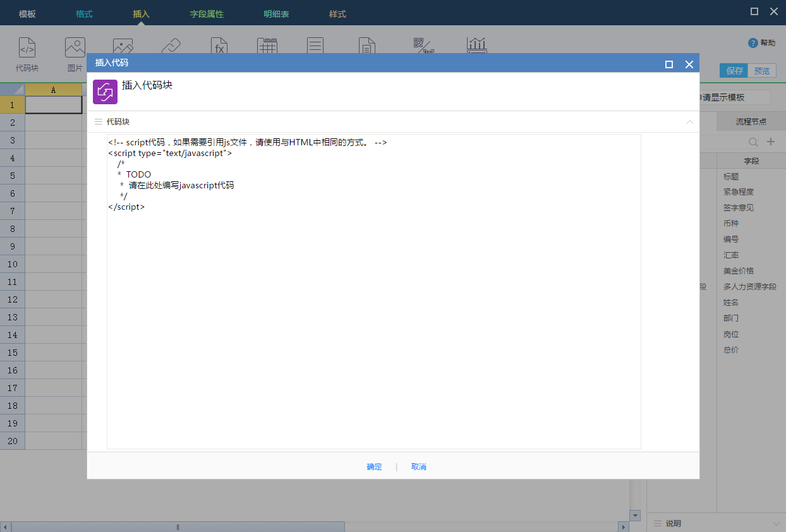
Task: Click the horizontal scrollbar left arrow
Action: point(6,527)
